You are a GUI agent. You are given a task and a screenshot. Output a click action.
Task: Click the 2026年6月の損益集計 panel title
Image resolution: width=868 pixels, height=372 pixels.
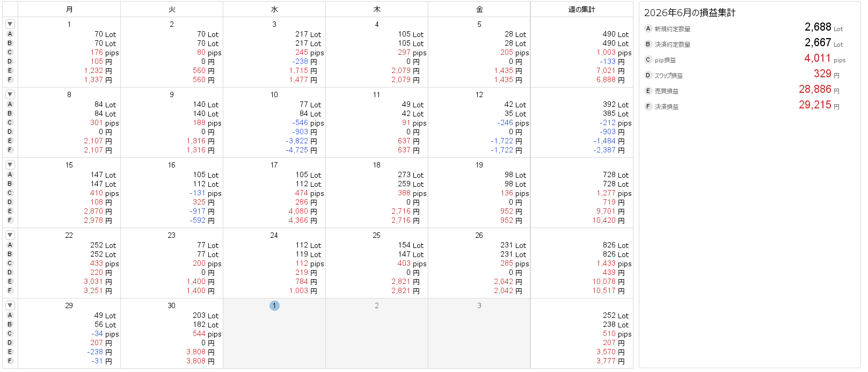click(x=690, y=12)
